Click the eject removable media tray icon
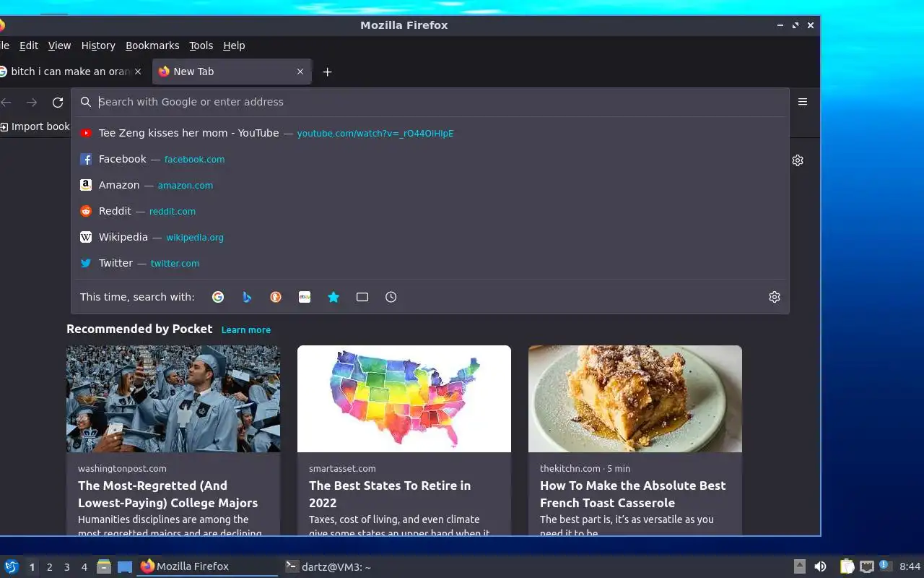Viewport: 924px width, 578px height. (800, 566)
